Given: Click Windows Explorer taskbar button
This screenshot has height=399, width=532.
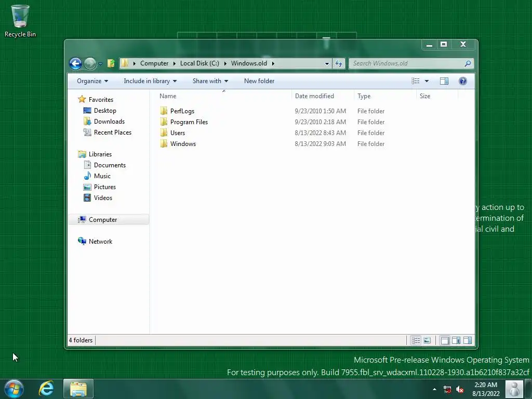Looking at the screenshot, I should (x=78, y=389).
